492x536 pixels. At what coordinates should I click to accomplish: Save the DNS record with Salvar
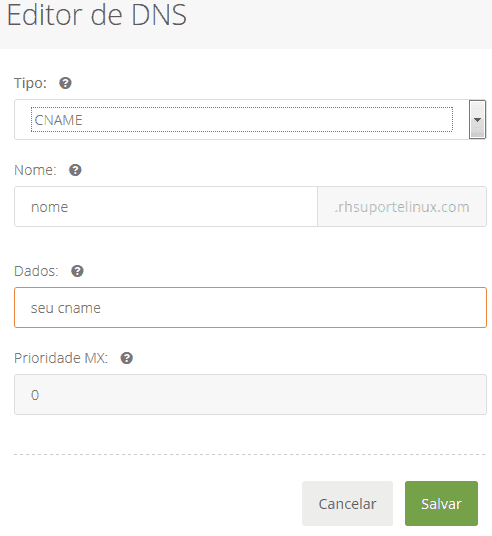tap(441, 504)
